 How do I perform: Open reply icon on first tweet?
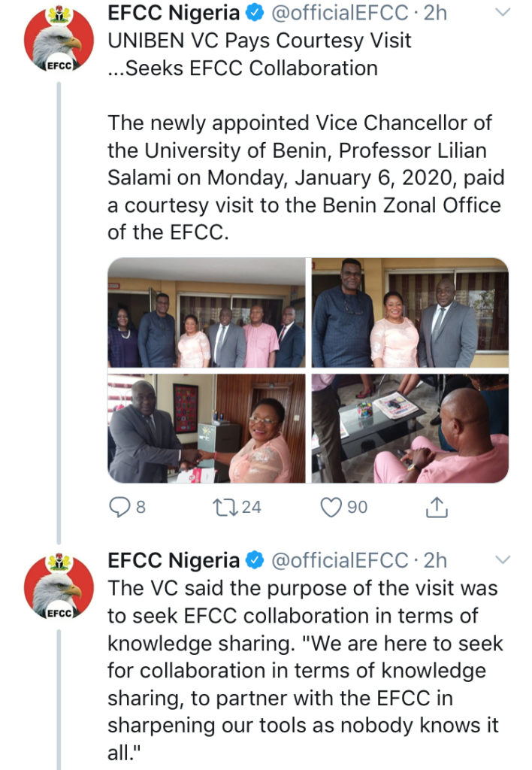click(x=119, y=508)
